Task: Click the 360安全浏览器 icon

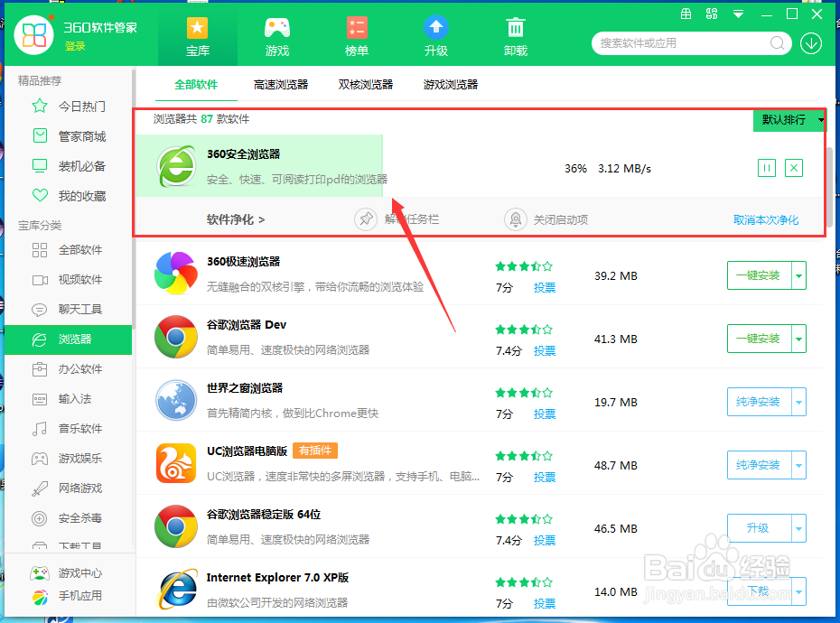Action: tap(176, 167)
